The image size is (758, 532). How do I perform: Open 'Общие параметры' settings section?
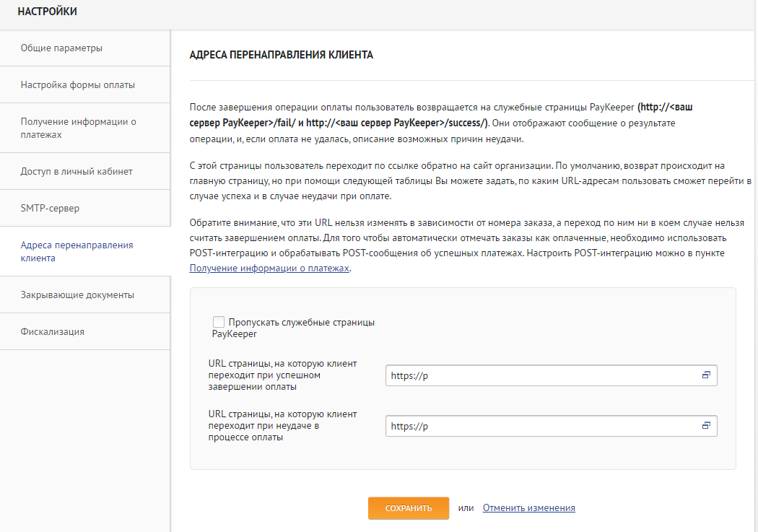point(61,48)
